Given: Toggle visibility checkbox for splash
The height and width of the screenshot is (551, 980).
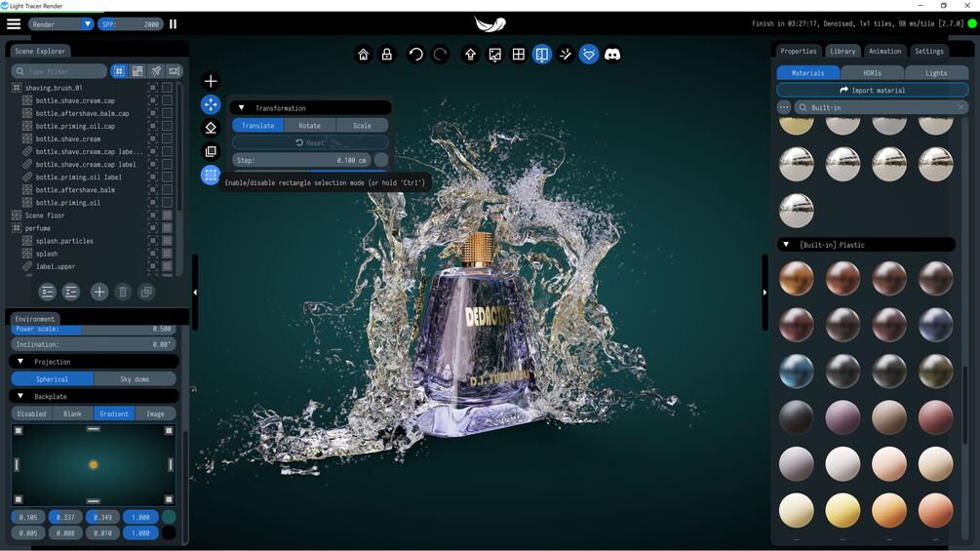Looking at the screenshot, I should [167, 254].
